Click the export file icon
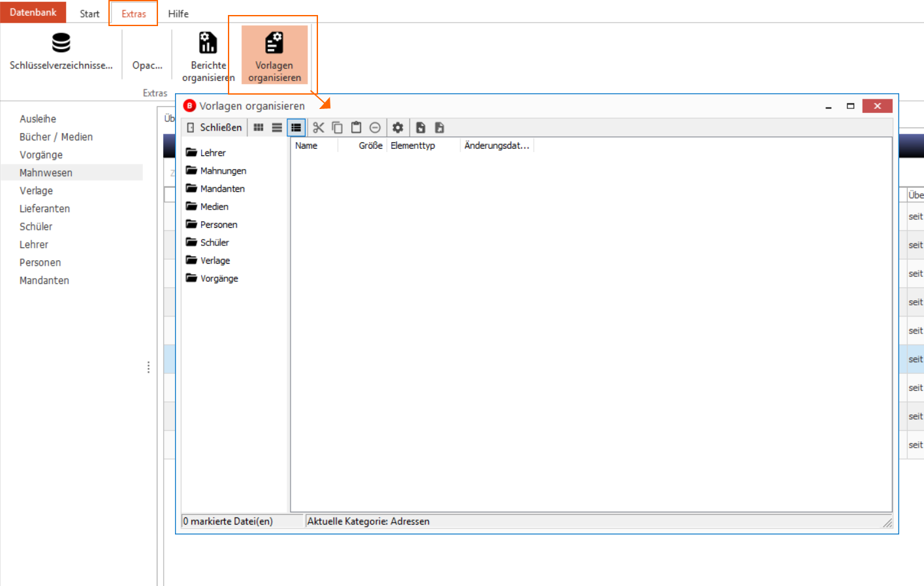Image resolution: width=924 pixels, height=586 pixels. (x=439, y=127)
